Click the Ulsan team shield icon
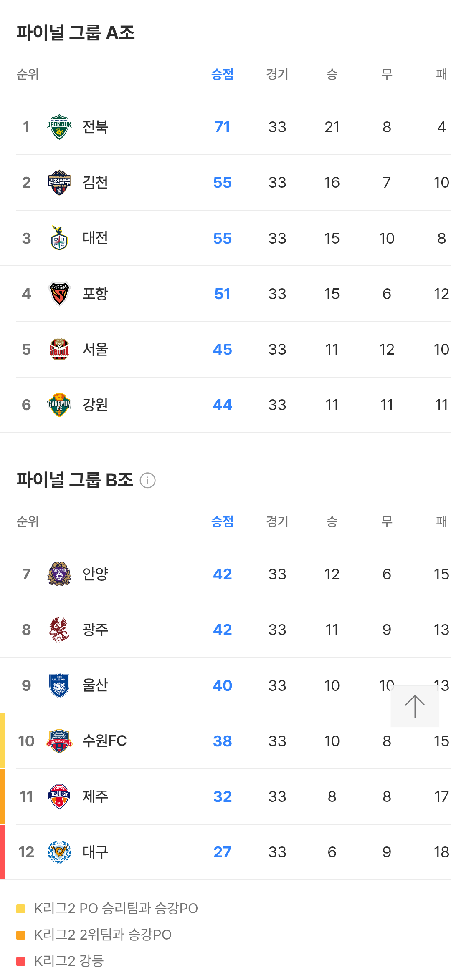 [x=59, y=685]
